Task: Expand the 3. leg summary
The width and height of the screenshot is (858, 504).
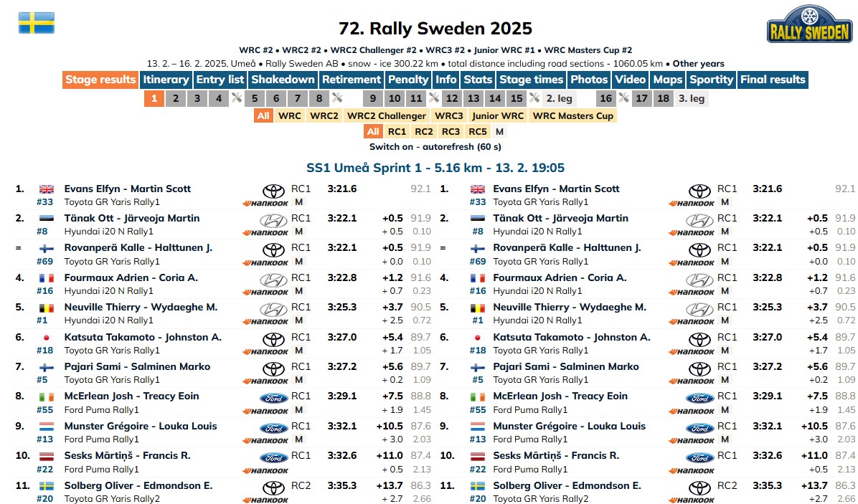Action: click(x=691, y=98)
